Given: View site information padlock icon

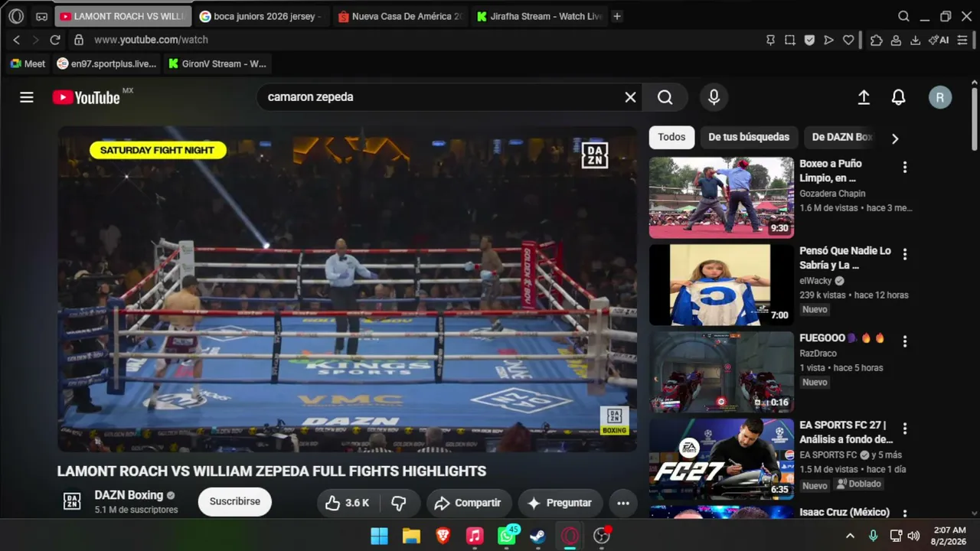Looking at the screenshot, I should click(x=78, y=40).
